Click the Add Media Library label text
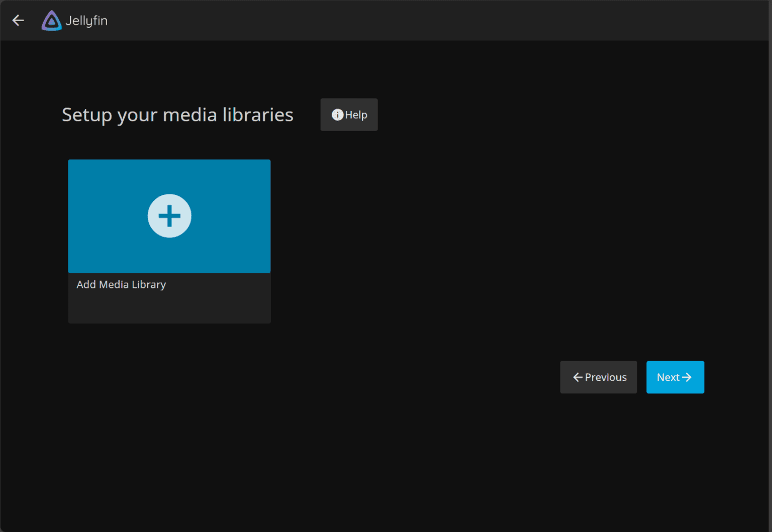Screen dimensions: 772x532 (121, 284)
